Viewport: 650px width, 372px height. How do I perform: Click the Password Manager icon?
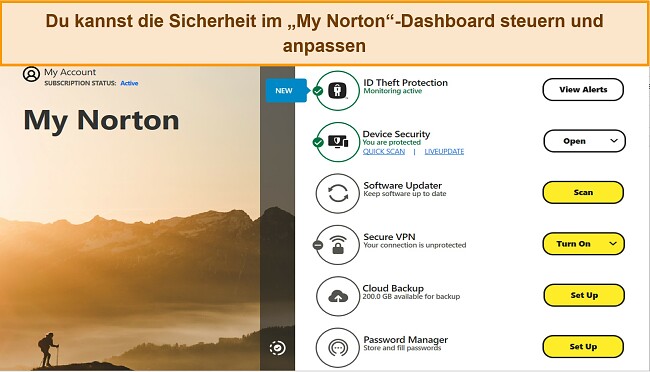point(337,348)
